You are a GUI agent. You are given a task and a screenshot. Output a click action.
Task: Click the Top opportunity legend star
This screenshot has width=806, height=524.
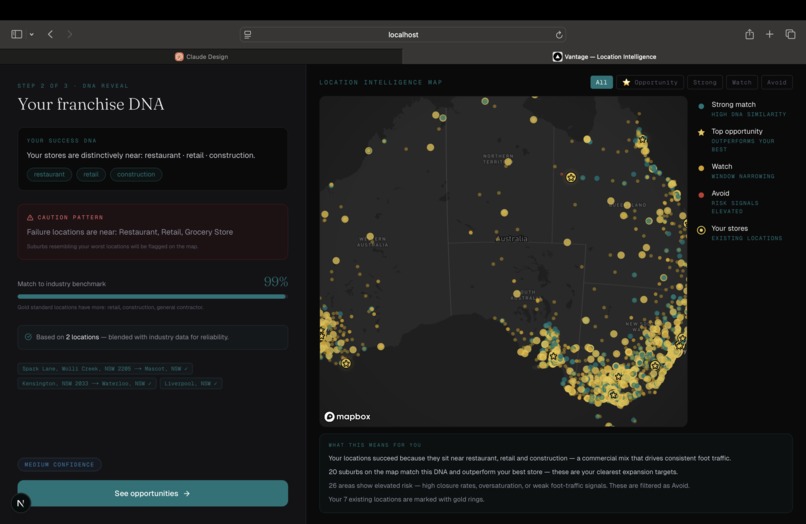[x=701, y=133]
